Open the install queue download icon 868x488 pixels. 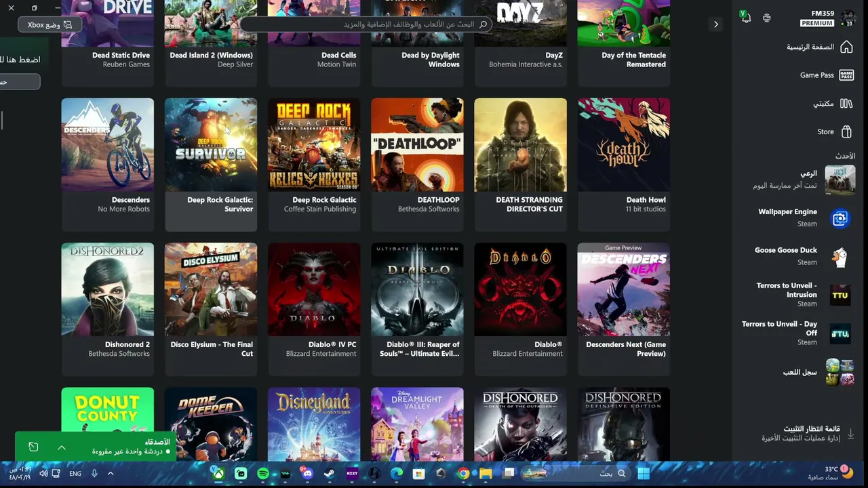[x=850, y=434]
